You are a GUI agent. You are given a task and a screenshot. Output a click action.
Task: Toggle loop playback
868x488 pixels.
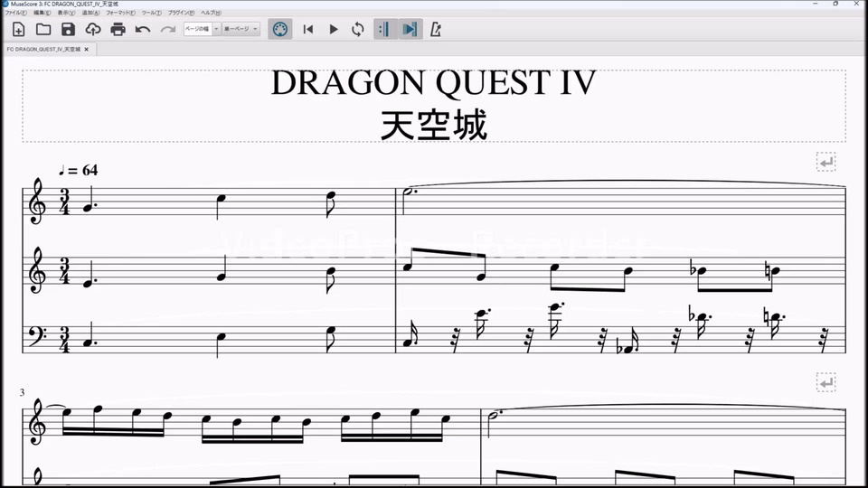pyautogui.click(x=358, y=29)
